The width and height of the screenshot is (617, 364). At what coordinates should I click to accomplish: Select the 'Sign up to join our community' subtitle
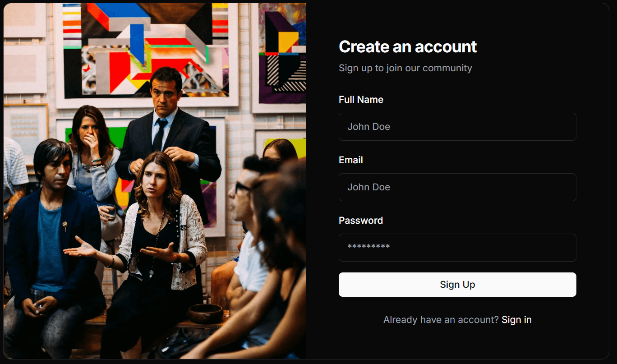coord(405,68)
